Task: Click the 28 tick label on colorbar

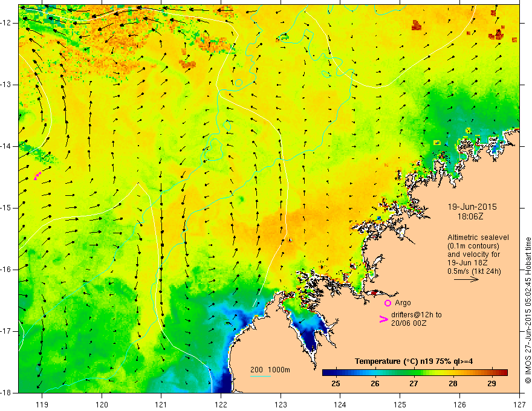Action: tap(453, 384)
